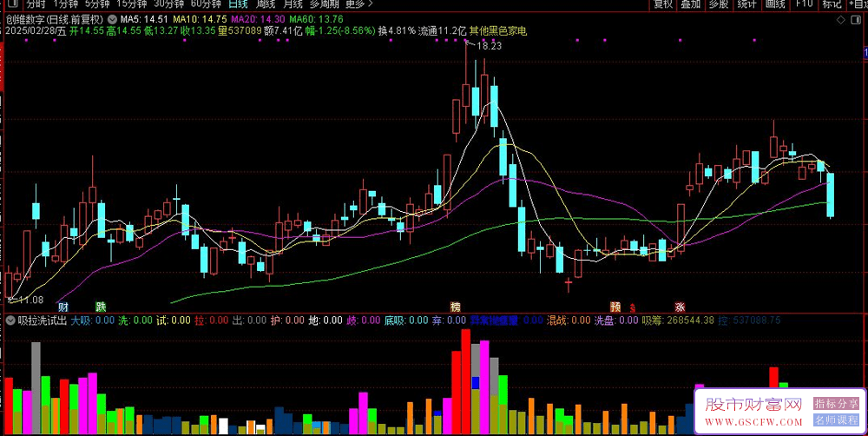Click the 预 event marker
868x436 pixels.
click(x=615, y=307)
